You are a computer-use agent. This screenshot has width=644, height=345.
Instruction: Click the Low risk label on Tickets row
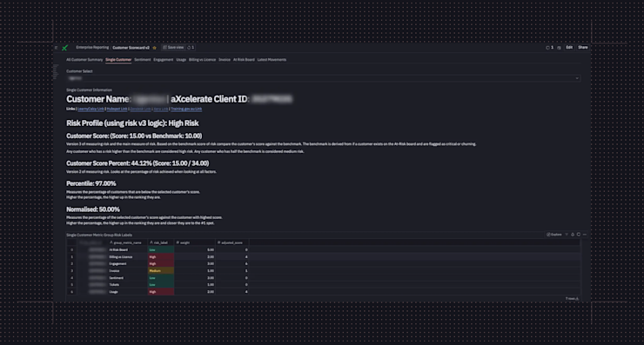click(161, 285)
